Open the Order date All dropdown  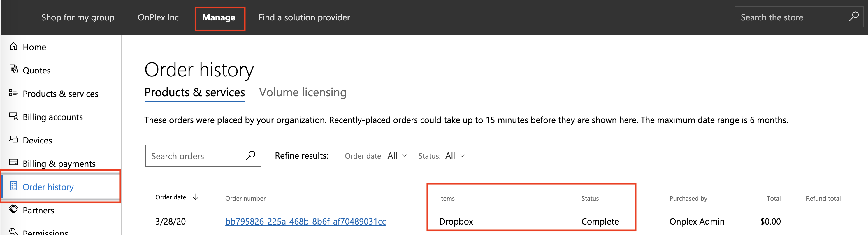click(x=397, y=156)
